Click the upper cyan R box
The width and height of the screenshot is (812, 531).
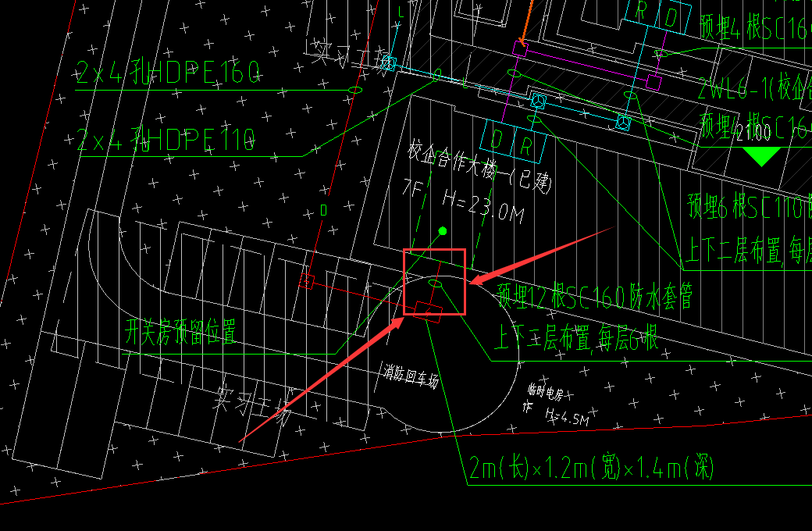(x=643, y=12)
